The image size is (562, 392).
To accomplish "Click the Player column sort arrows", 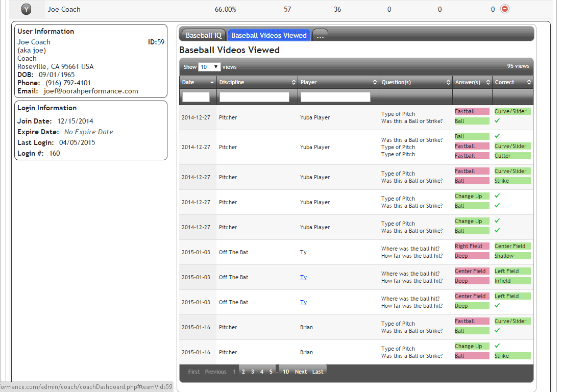I will point(375,82).
